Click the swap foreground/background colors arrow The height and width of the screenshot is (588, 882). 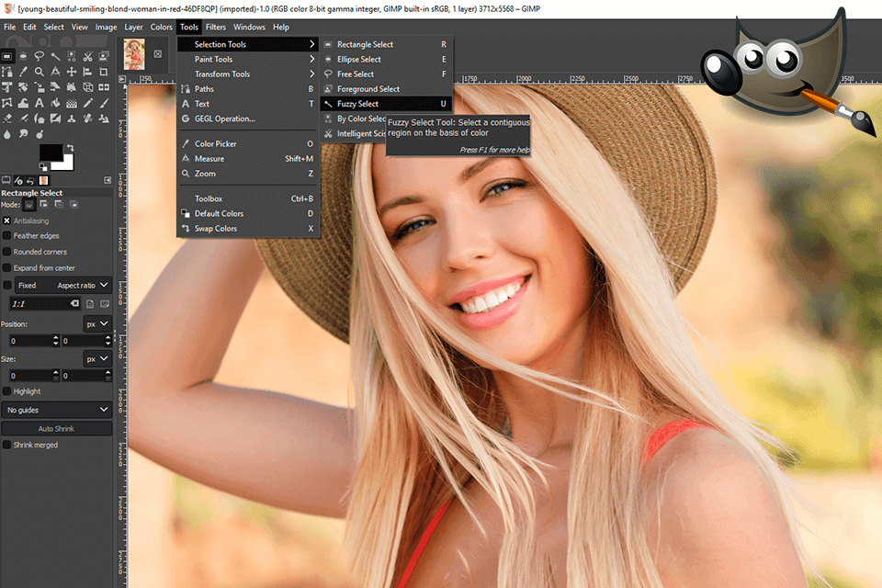point(70,148)
